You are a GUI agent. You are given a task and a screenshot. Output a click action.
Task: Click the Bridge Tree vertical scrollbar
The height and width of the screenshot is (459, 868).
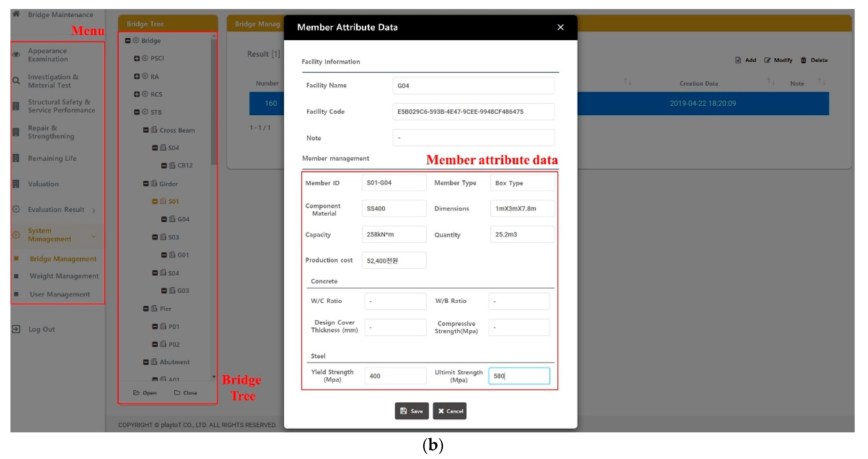(x=214, y=101)
